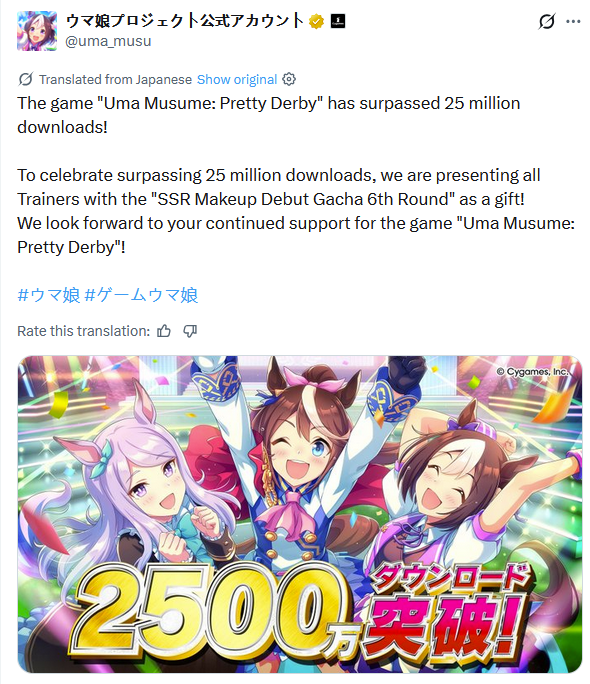The image size is (590, 684).
Task: Click the 'Translated from Japanese' label
Action: (x=115, y=79)
